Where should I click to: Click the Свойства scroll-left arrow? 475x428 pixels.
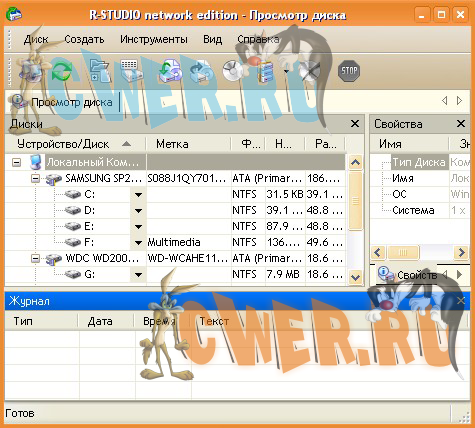(378, 252)
